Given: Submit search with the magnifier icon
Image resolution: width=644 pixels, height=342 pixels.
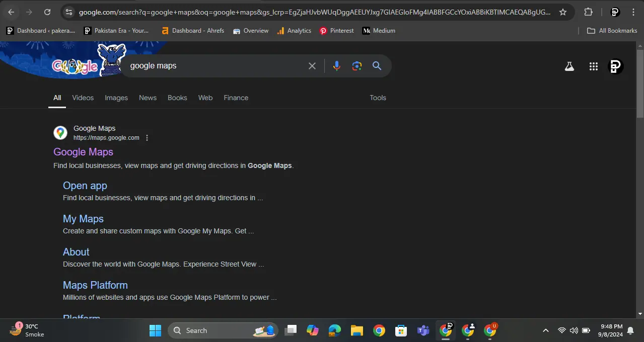Looking at the screenshot, I should pyautogui.click(x=377, y=66).
